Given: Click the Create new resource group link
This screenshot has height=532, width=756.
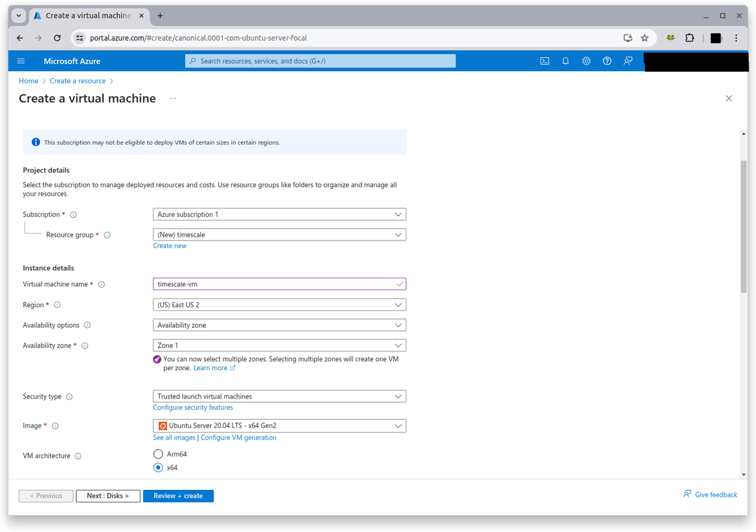Looking at the screenshot, I should tap(169, 246).
